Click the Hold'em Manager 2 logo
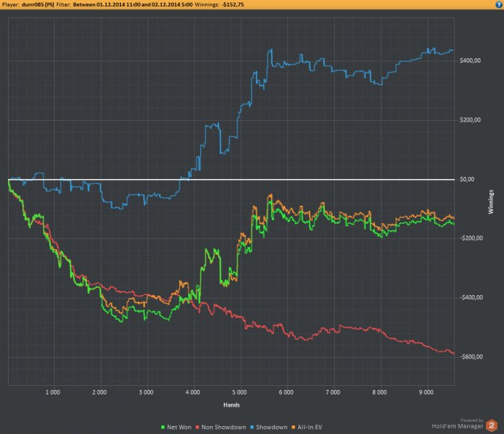The width and height of the screenshot is (504, 434). click(492, 425)
